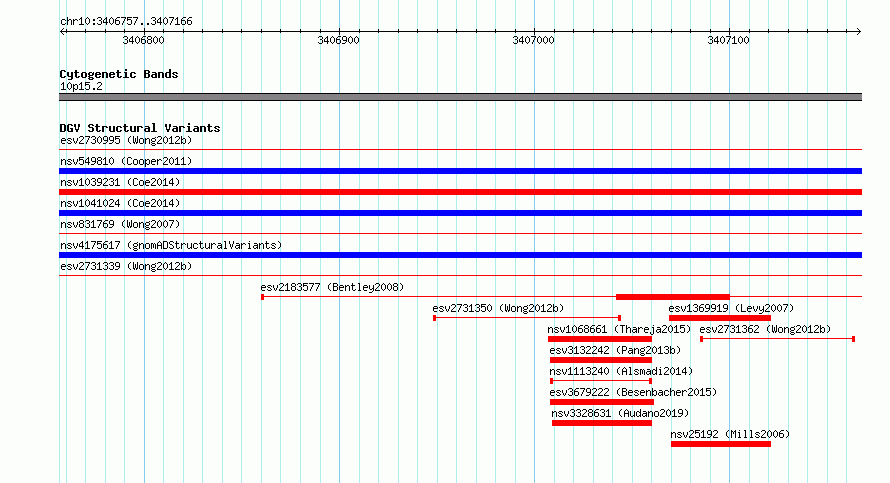Click the nsv1068661 (Thareja2015) red bar
Viewport: 890px width, 483px height.
pyautogui.click(x=600, y=339)
